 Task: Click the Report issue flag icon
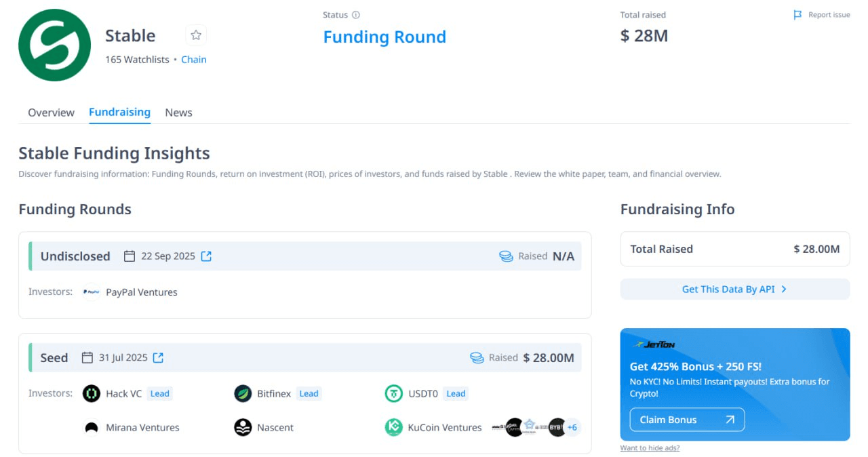797,15
